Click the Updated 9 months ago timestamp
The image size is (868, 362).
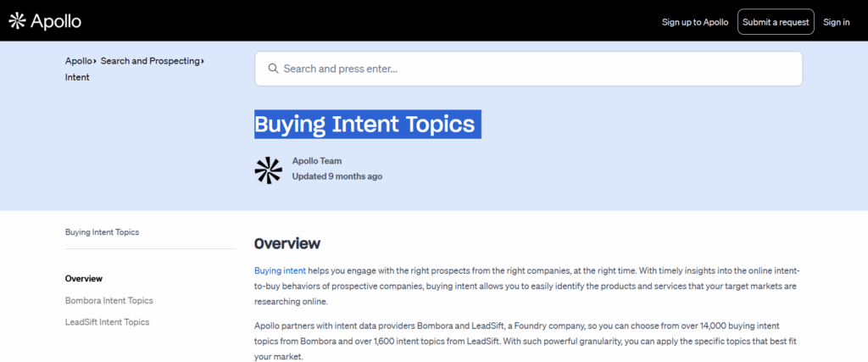tap(337, 176)
